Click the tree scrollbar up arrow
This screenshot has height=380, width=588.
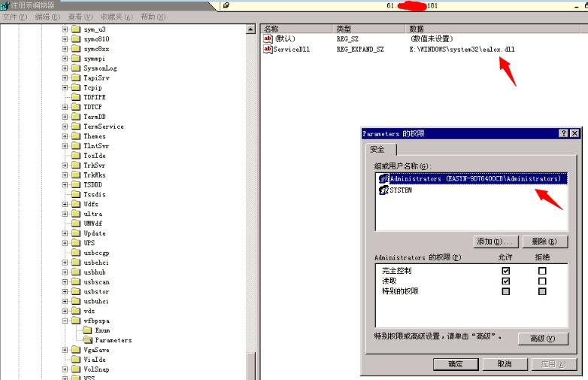[x=251, y=29]
